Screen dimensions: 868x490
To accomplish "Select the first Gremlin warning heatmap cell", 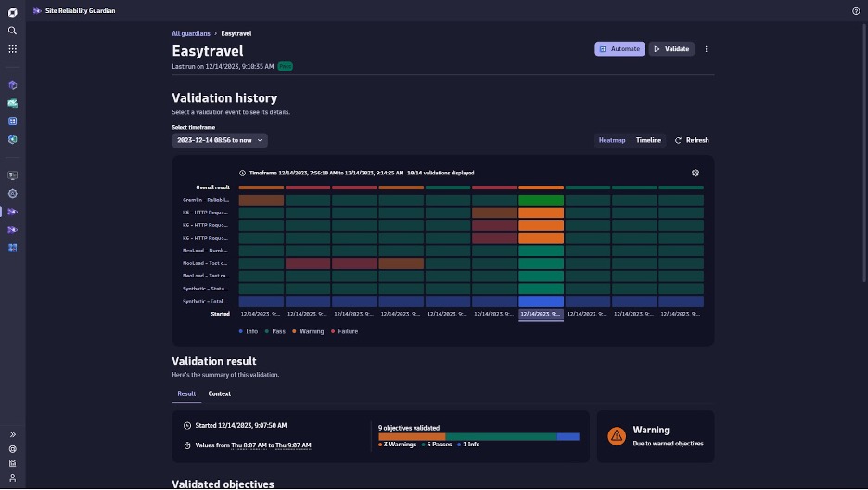I will coord(261,200).
